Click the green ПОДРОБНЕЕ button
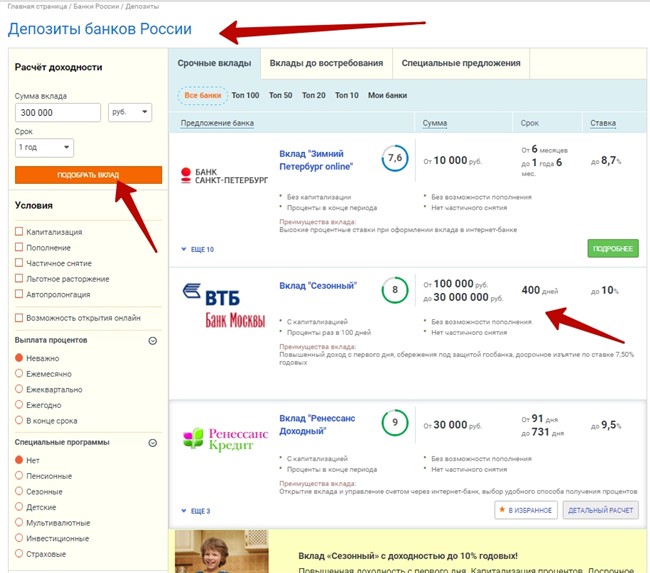 click(613, 249)
